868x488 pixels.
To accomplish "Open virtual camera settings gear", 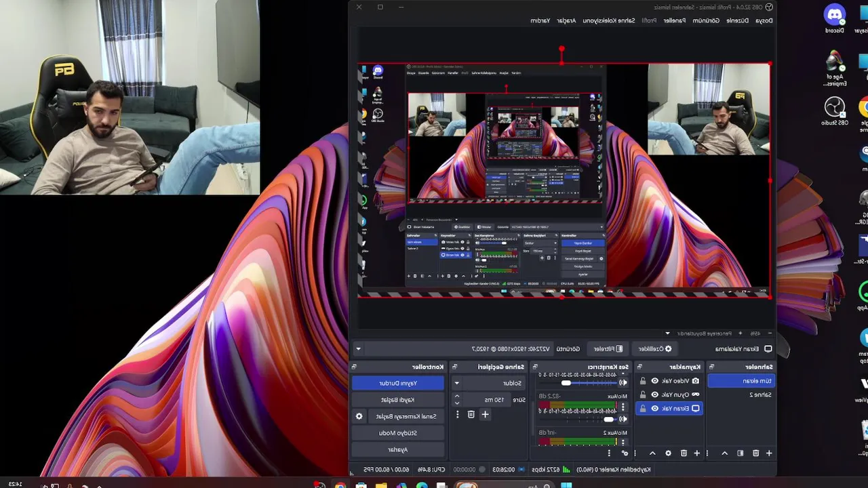I will (x=359, y=416).
